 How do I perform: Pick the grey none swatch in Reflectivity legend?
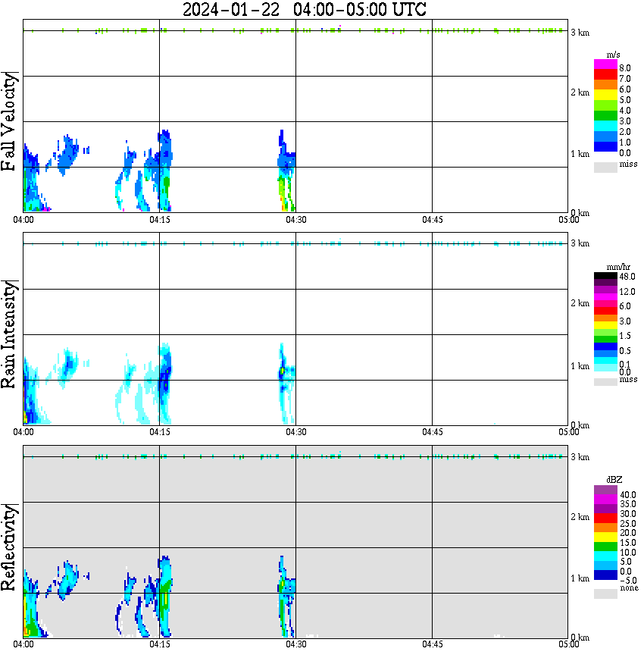[605, 594]
